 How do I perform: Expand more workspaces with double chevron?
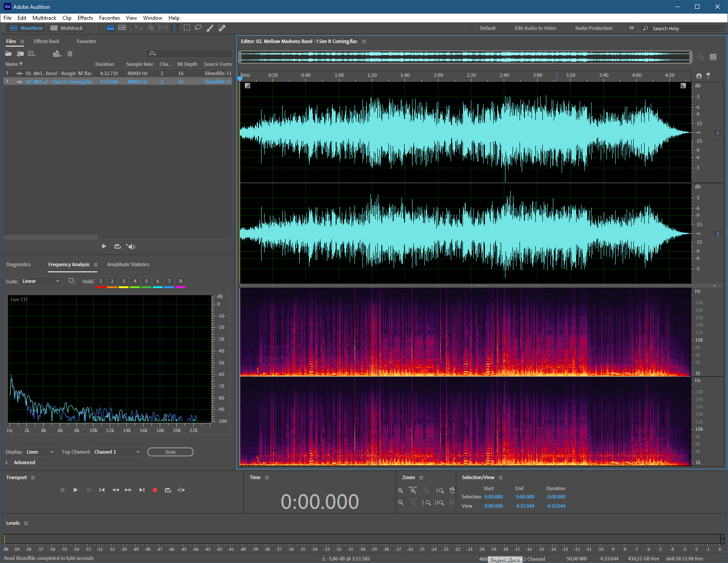tap(632, 28)
